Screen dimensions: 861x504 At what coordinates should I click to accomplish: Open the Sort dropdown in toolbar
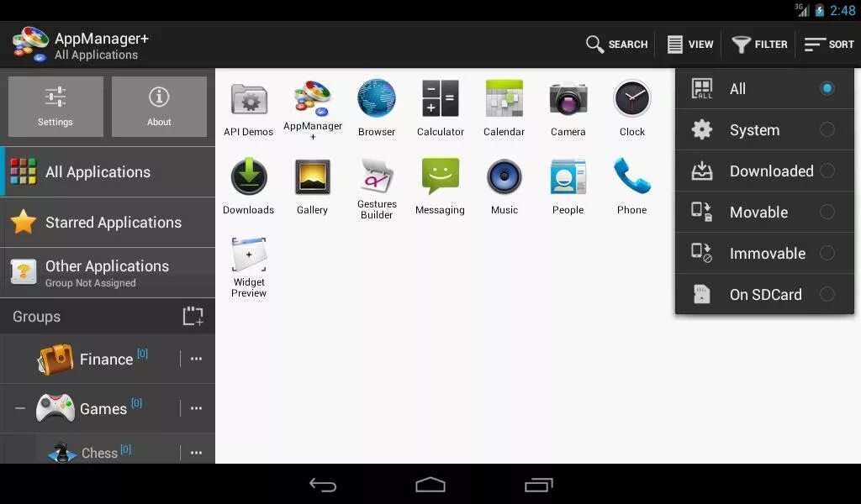pyautogui.click(x=828, y=45)
